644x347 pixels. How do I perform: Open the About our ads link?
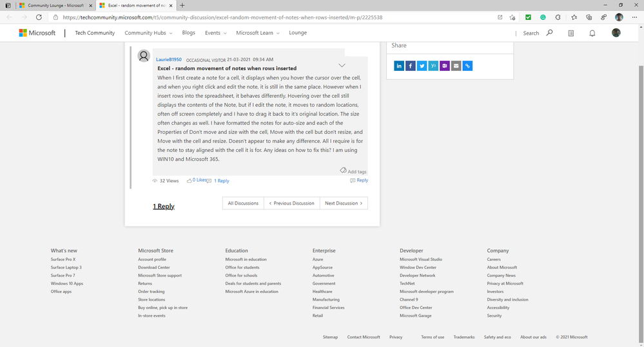pyautogui.click(x=533, y=337)
